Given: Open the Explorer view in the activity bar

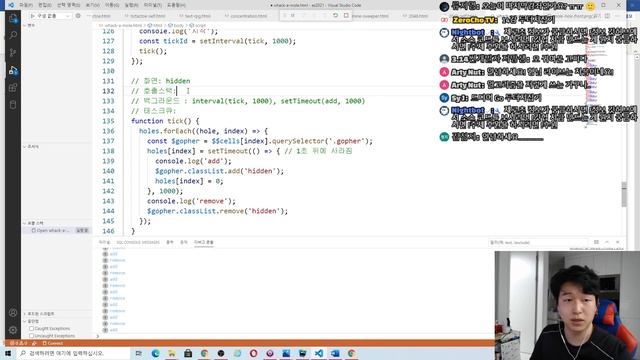Looking at the screenshot, I should [x=13, y=18].
